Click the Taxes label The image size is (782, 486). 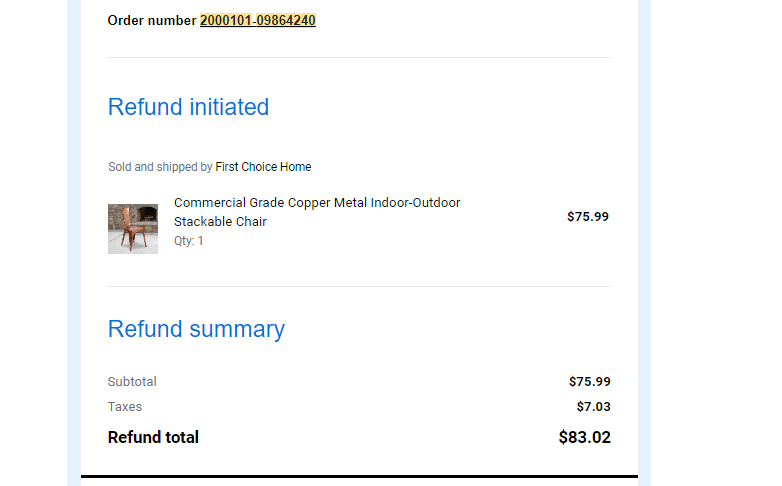point(125,407)
